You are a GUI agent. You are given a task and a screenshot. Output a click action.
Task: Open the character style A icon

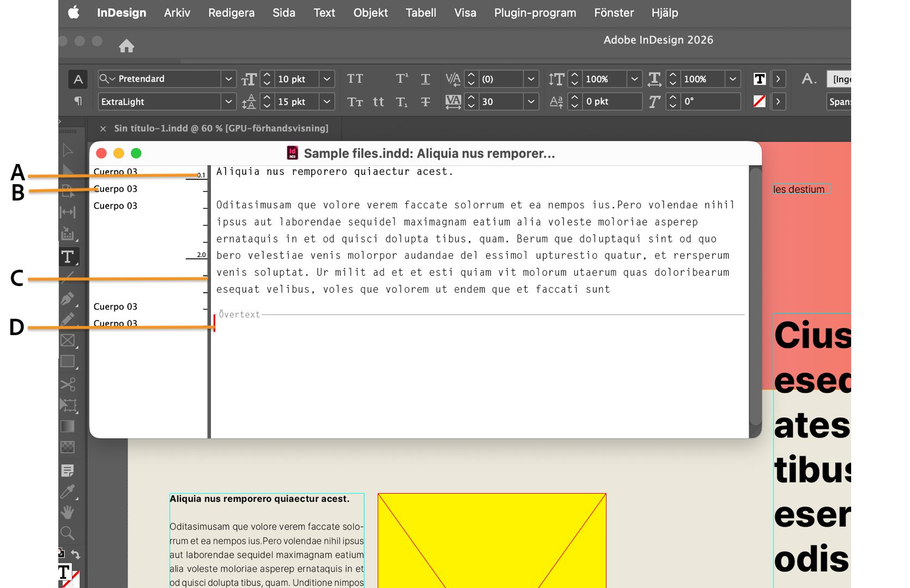[809, 79]
